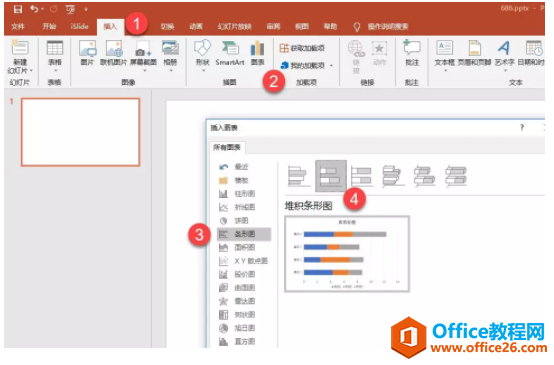Select Bar chart category in the list
Screen dimensions: 554x365
[244, 234]
